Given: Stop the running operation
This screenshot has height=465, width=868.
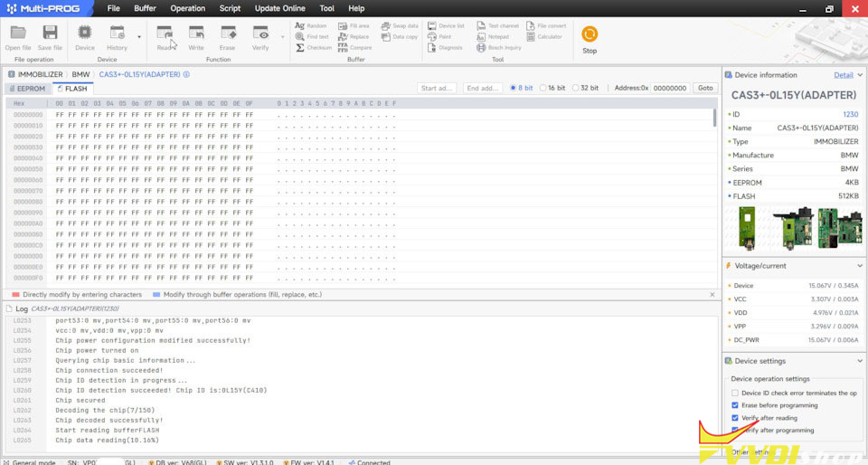Looking at the screenshot, I should click(590, 40).
